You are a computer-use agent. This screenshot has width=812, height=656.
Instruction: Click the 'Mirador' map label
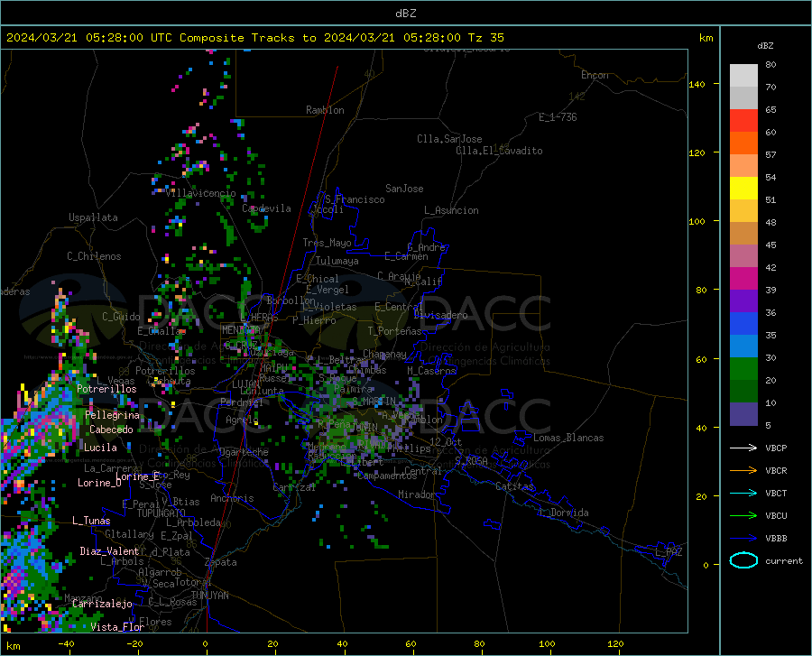(417, 494)
